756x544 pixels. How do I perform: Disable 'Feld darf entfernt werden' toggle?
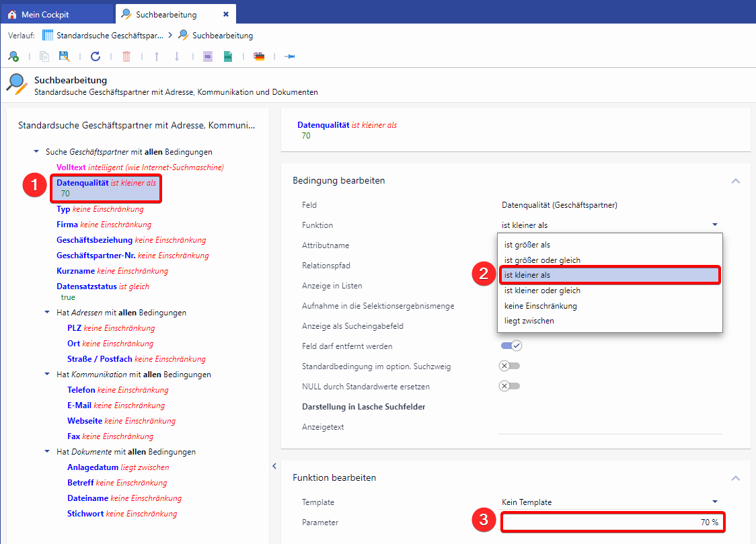[511, 346]
